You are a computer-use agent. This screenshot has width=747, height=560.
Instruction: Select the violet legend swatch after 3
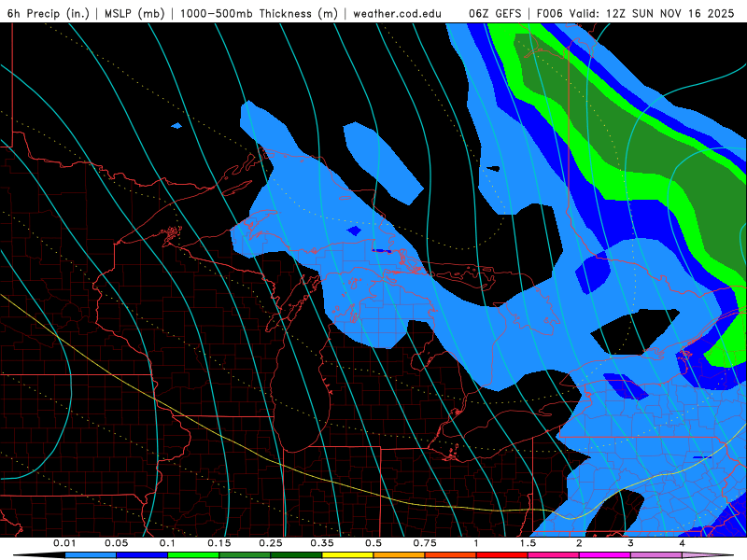pyautogui.click(x=656, y=555)
